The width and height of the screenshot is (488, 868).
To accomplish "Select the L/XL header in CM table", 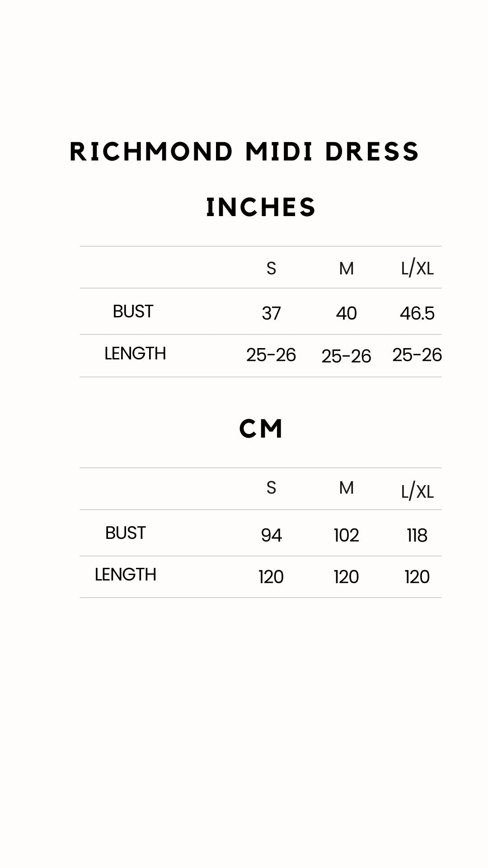I will click(417, 491).
